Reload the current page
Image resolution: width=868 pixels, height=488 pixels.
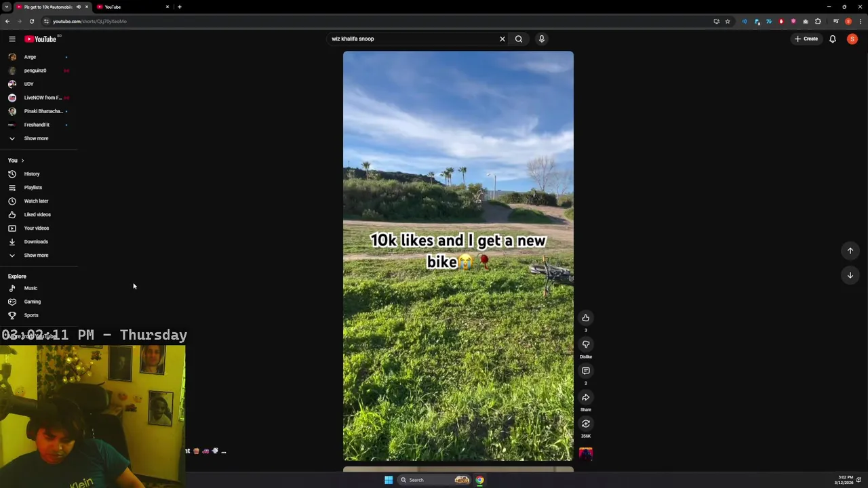(x=31, y=21)
